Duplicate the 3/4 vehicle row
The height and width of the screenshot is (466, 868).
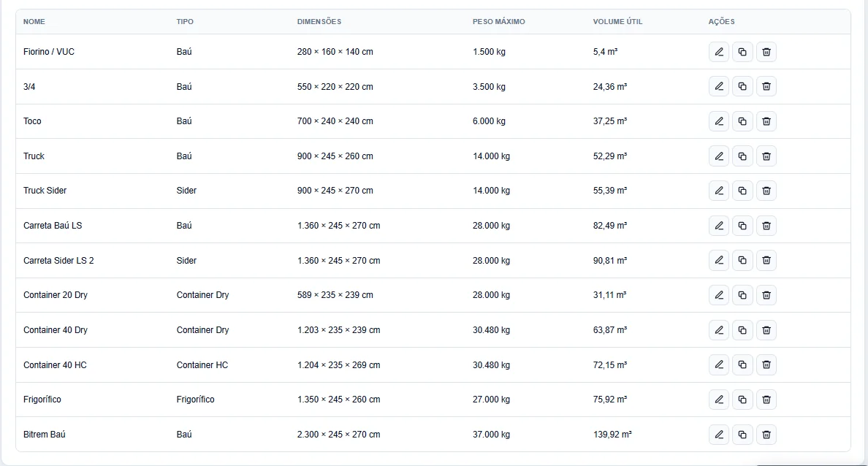(x=742, y=86)
